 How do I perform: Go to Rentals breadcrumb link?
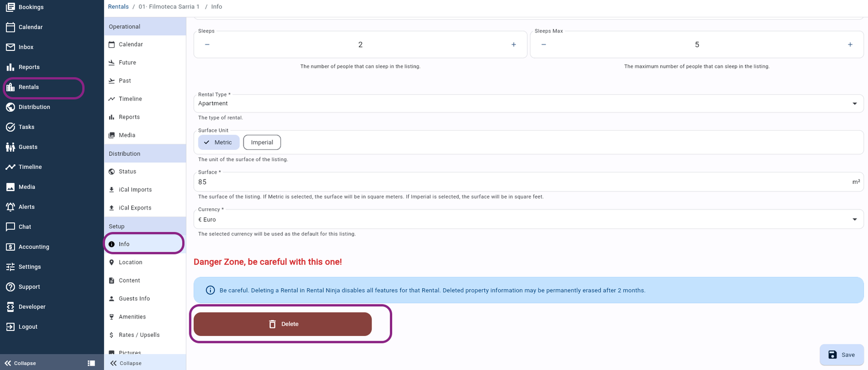point(118,7)
